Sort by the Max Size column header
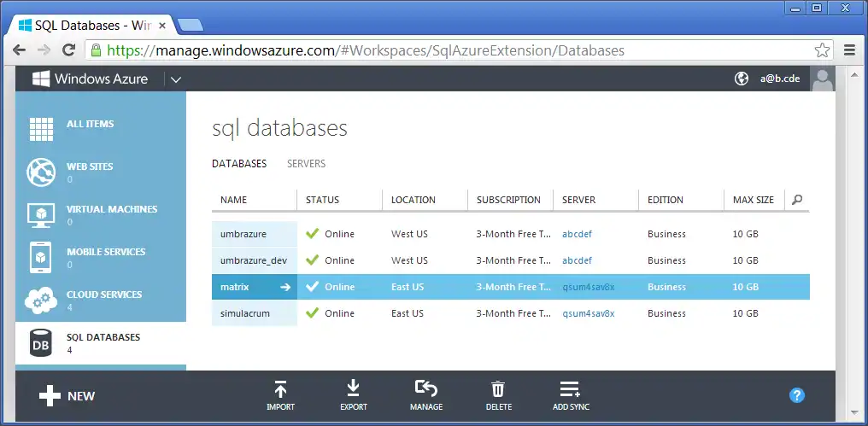Image resolution: width=868 pixels, height=426 pixels. click(x=754, y=200)
